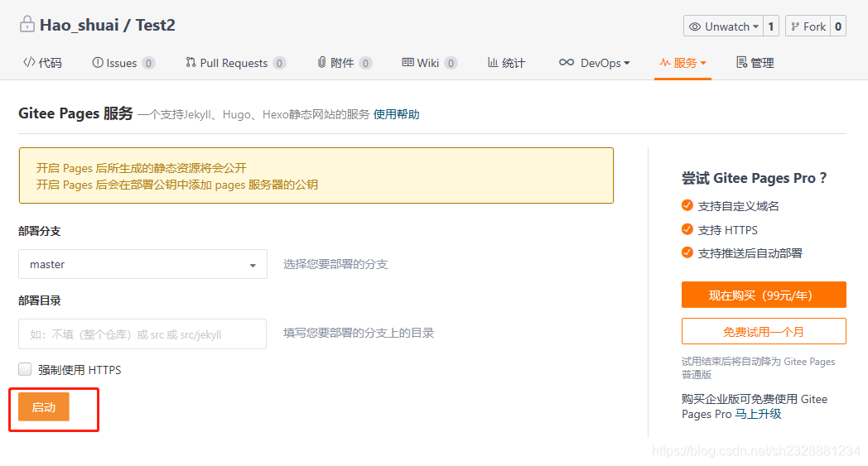This screenshot has width=868, height=466.
Task: Click the 部署分支 label
Action: tap(39, 231)
